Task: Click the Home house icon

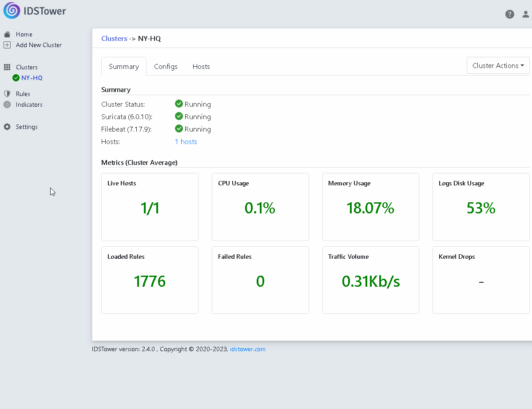Action: click(x=7, y=34)
